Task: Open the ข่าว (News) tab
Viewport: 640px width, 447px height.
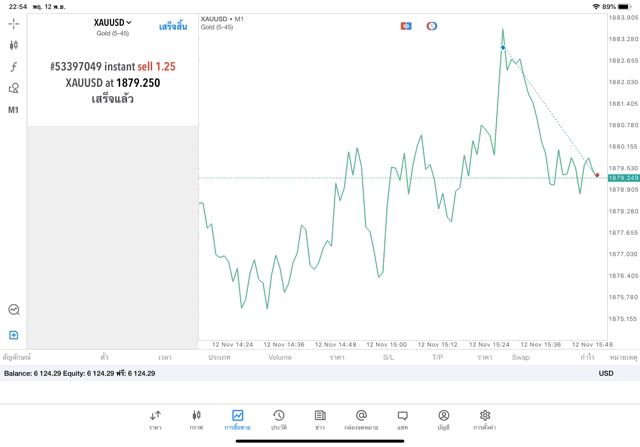Action: pos(319,419)
